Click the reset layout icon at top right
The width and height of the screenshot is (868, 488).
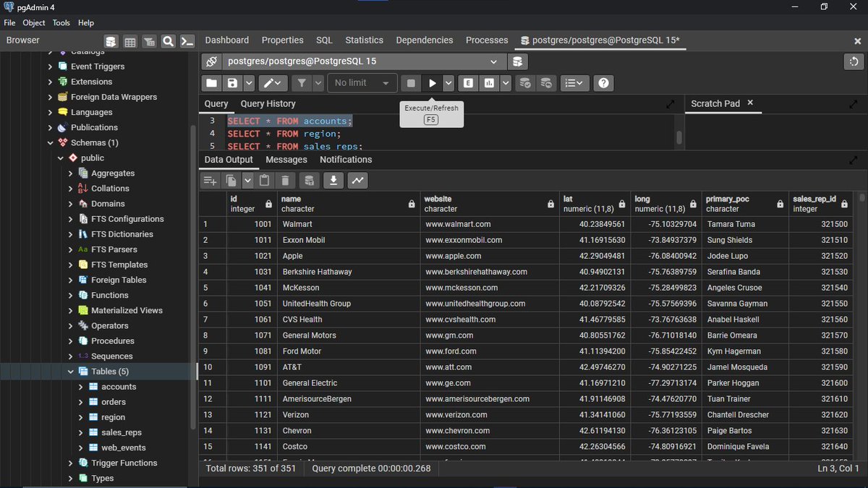[x=854, y=61]
